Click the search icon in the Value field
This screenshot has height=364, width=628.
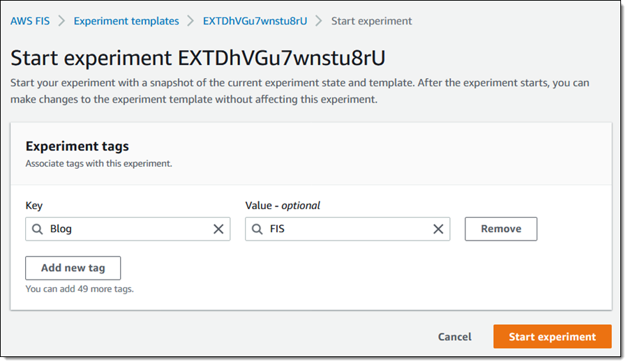click(257, 229)
